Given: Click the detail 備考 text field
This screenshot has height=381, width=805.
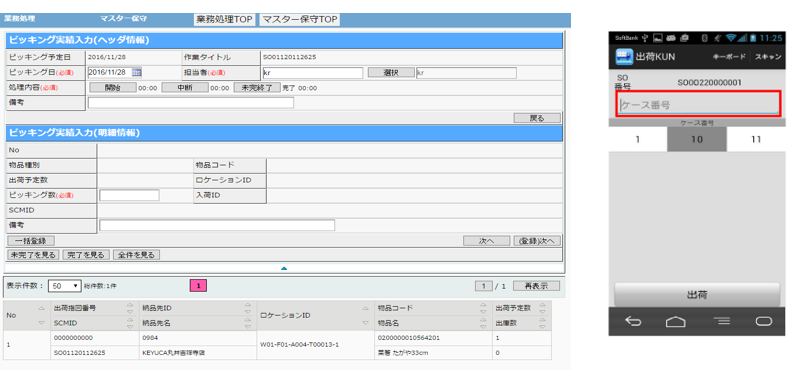Looking at the screenshot, I should (217, 225).
